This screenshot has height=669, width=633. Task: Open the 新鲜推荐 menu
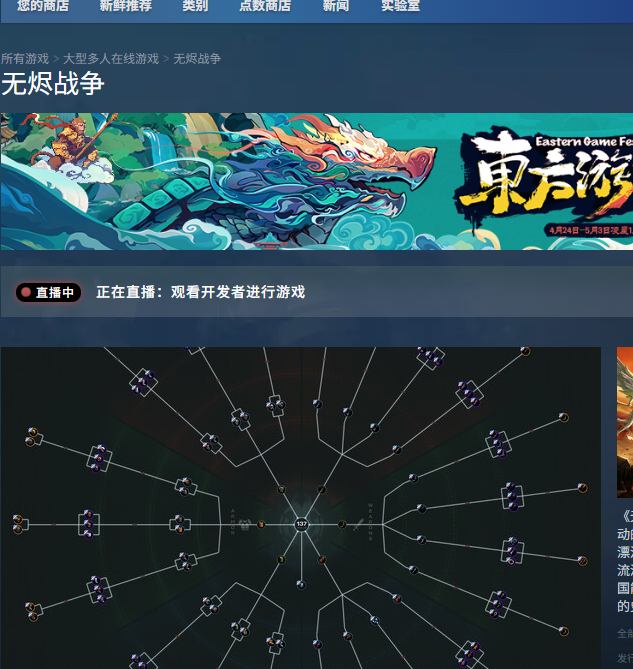click(125, 6)
